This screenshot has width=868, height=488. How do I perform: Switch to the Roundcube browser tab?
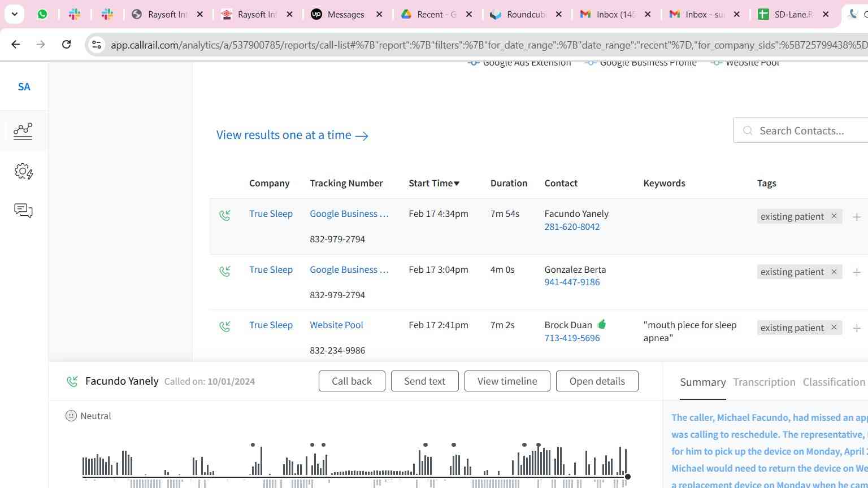[x=526, y=15]
